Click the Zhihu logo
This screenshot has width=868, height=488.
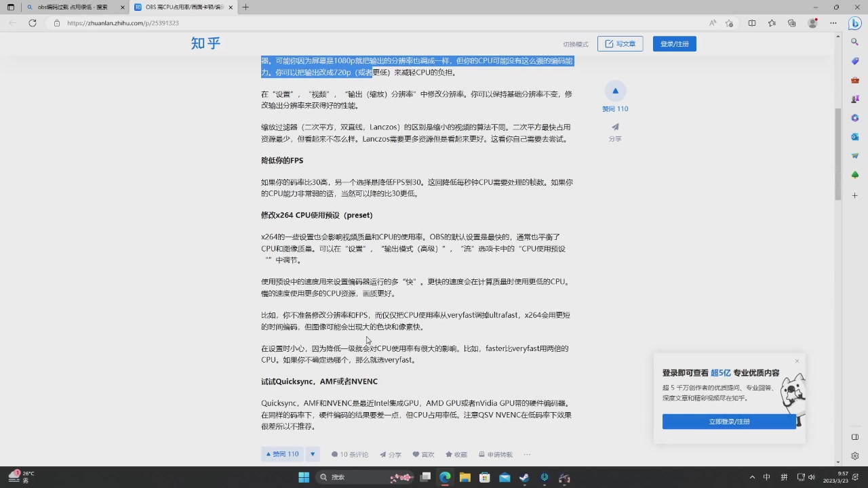[x=205, y=43]
